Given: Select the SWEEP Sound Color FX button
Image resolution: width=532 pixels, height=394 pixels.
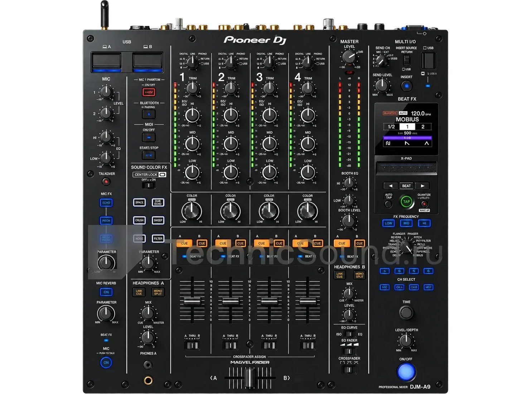Looking at the screenshot, I should [x=158, y=220].
